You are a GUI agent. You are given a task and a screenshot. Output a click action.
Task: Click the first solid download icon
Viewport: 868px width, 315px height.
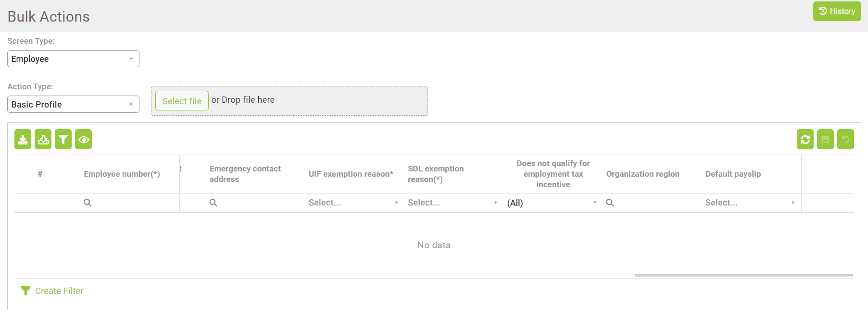(x=23, y=140)
